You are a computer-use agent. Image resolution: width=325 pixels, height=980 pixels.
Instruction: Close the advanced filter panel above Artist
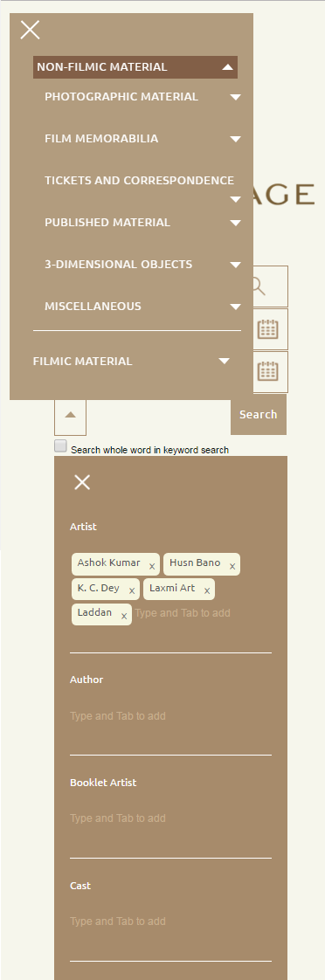coord(82,482)
